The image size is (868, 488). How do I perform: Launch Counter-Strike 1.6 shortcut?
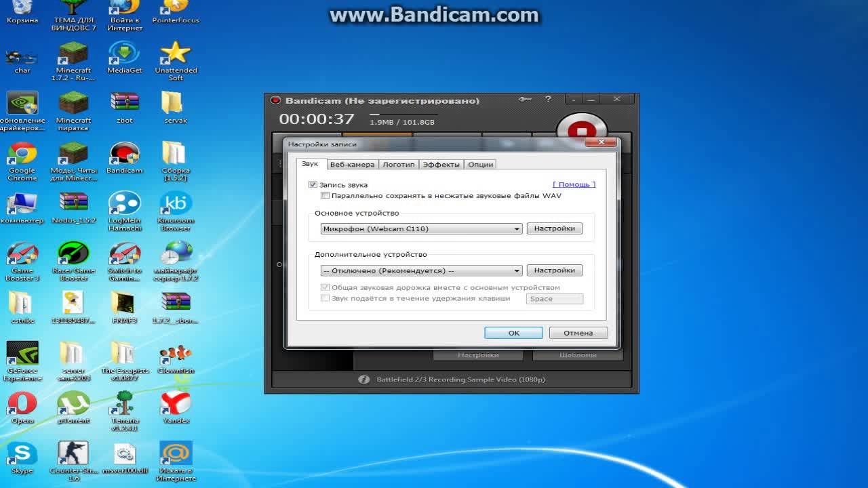[73, 462]
